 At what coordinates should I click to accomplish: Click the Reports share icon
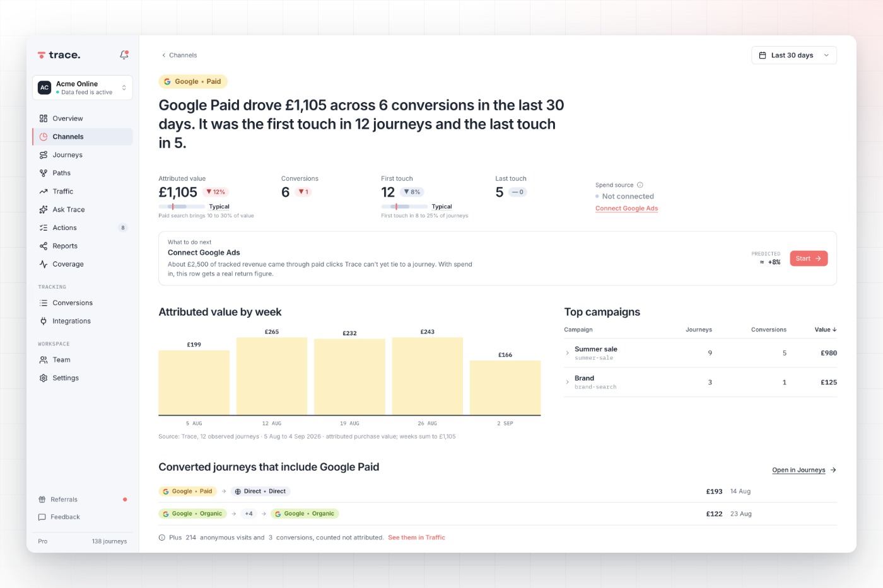pyautogui.click(x=44, y=246)
